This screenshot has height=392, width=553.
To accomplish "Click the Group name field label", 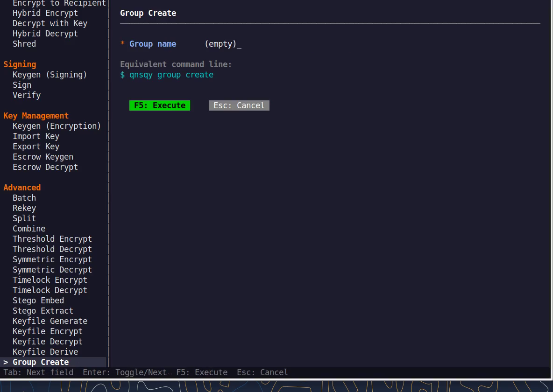I will tap(153, 44).
